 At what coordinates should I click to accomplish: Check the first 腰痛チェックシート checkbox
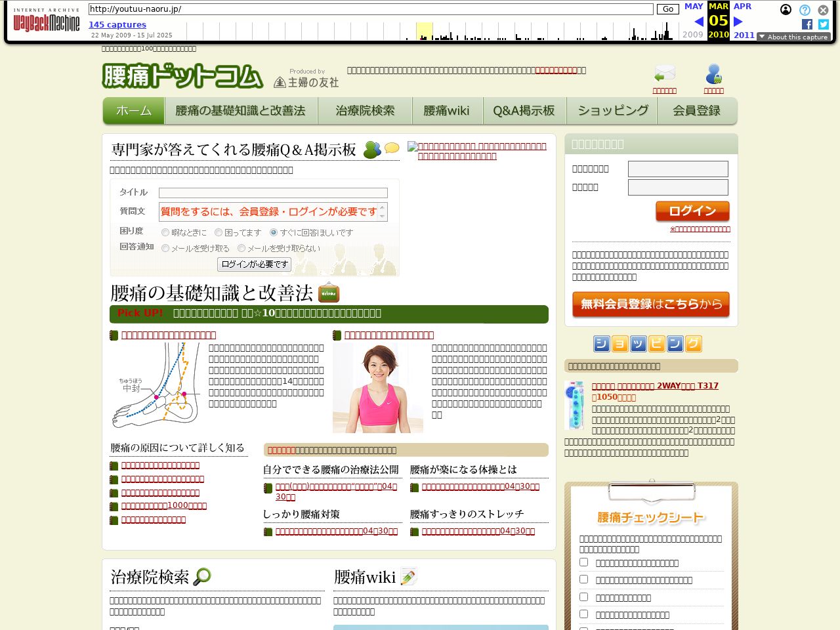[583, 561]
